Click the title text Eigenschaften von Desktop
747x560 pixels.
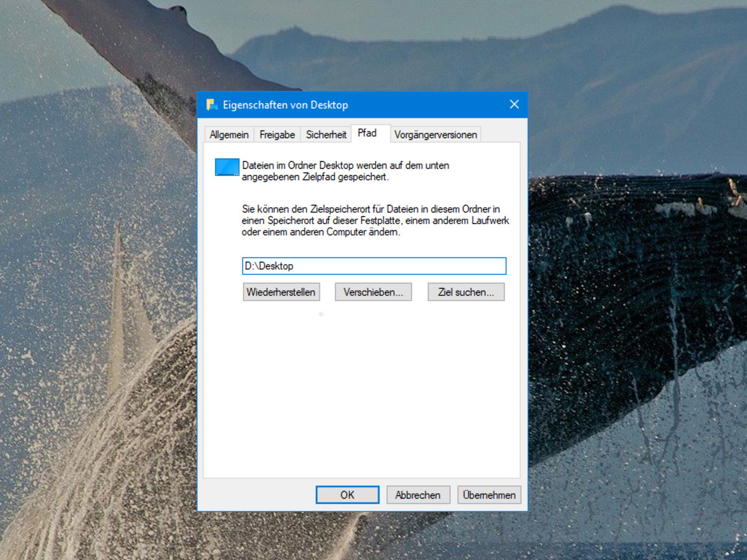pos(285,105)
